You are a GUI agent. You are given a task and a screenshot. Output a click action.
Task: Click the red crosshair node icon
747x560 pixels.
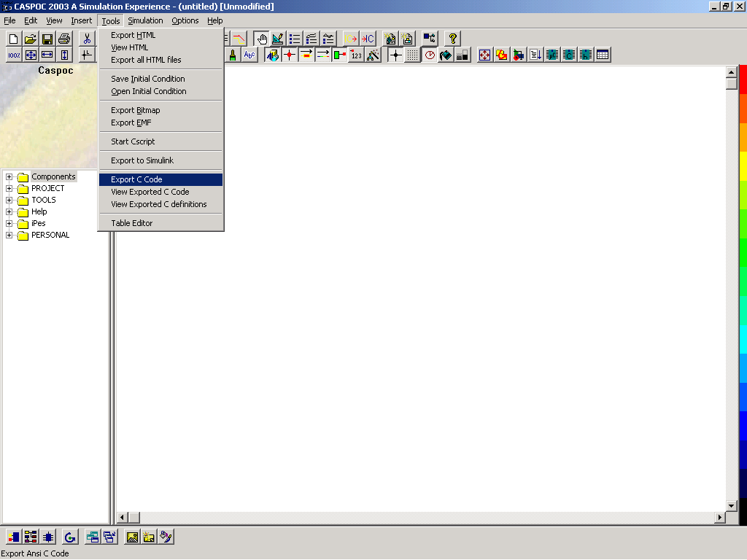point(289,55)
